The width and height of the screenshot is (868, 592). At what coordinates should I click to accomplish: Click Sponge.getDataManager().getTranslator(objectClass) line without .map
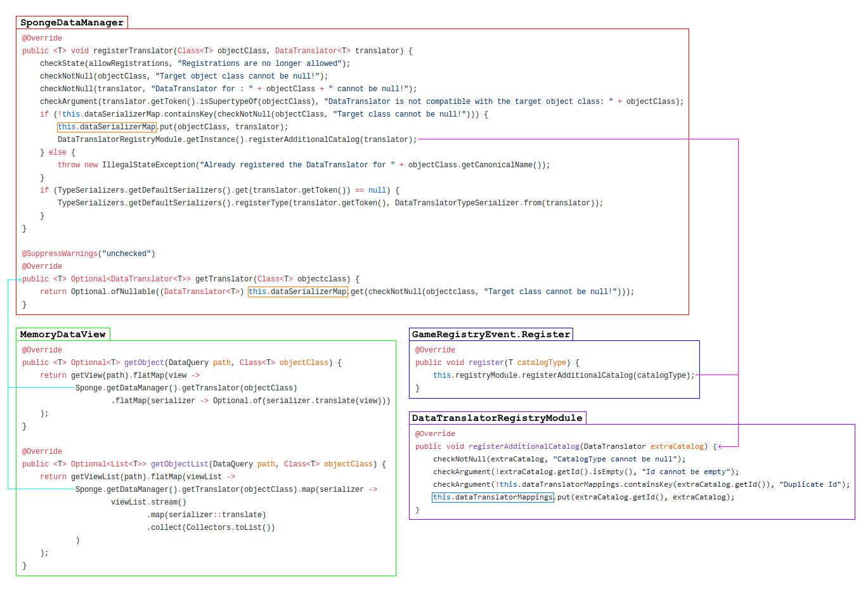pos(186,388)
